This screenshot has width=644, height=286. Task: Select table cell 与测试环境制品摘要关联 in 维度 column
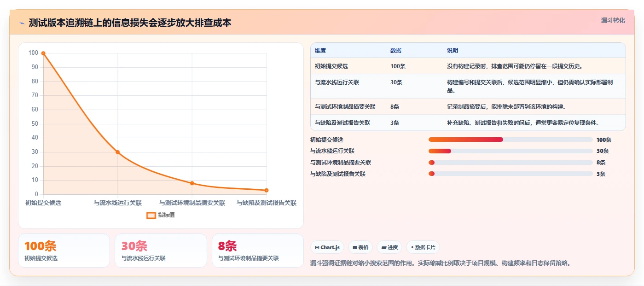pyautogui.click(x=345, y=107)
